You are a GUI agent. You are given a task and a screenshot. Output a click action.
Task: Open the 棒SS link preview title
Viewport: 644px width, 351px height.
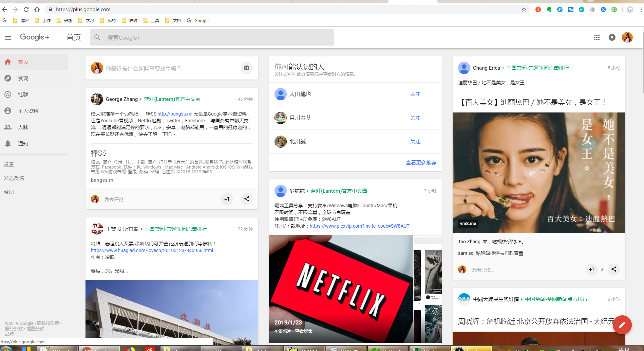(x=99, y=153)
